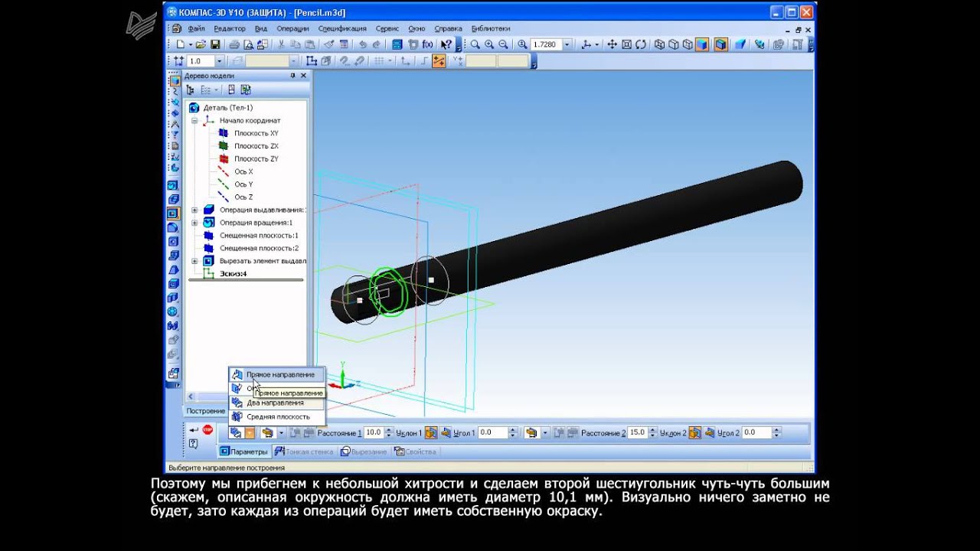Click the model tree display mode icon

tap(190, 90)
